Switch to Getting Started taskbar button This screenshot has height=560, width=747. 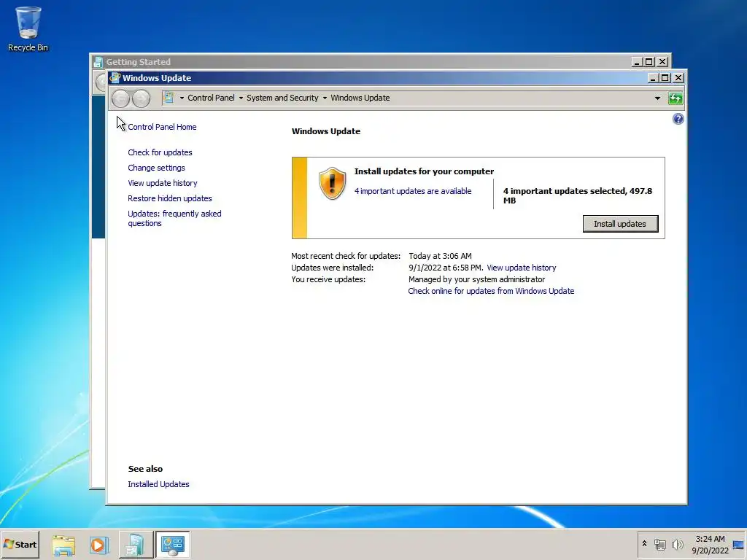point(135,545)
